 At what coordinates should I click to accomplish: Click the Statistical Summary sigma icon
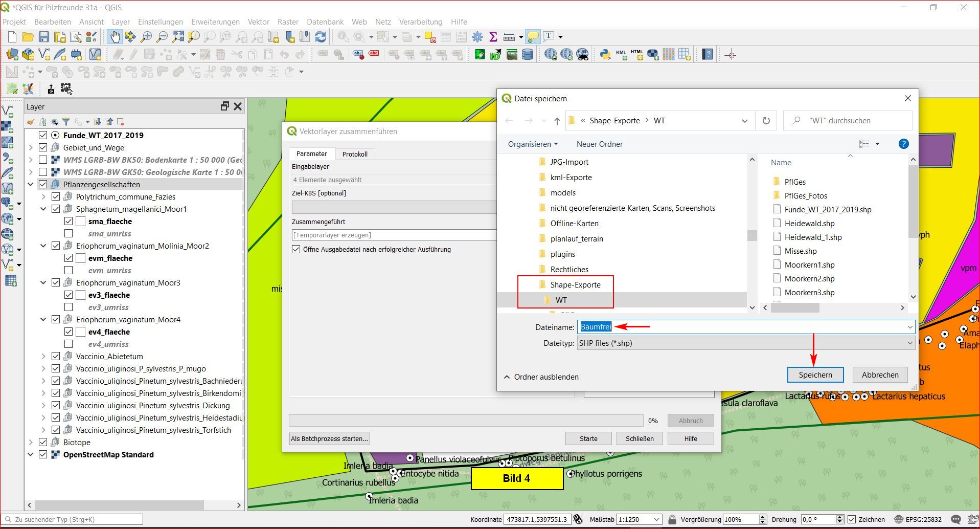click(x=493, y=37)
